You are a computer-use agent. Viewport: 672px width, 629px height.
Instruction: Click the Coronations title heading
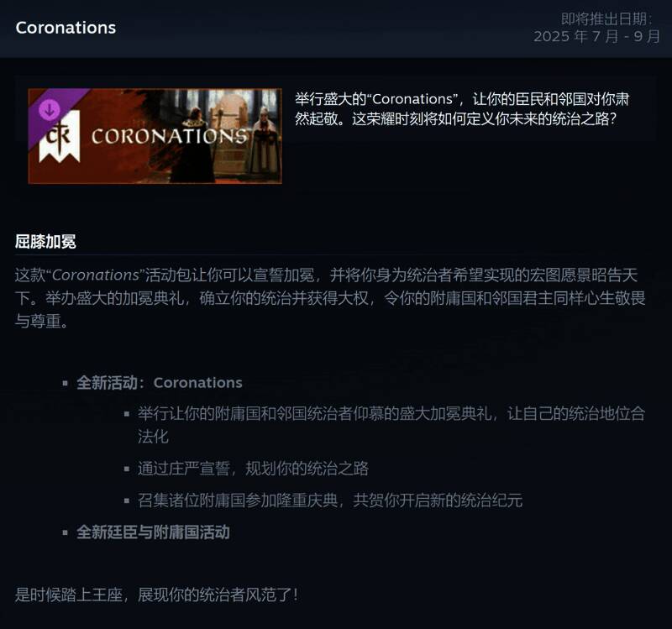coord(66,28)
